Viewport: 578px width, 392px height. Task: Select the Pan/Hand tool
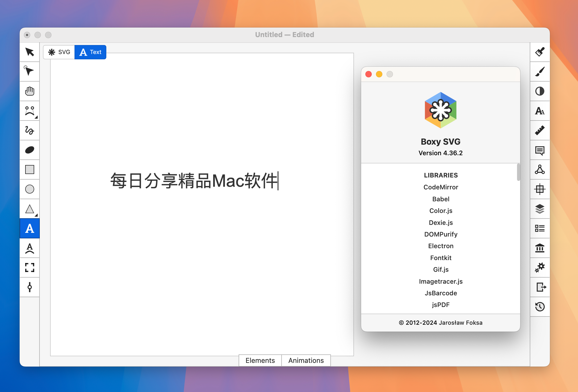pyautogui.click(x=30, y=91)
